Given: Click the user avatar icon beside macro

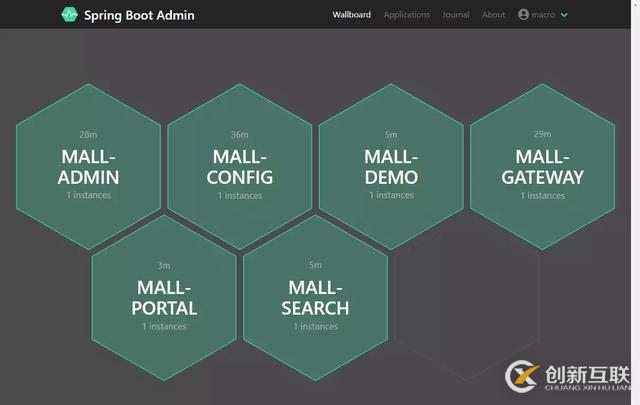Looking at the screenshot, I should (523, 15).
